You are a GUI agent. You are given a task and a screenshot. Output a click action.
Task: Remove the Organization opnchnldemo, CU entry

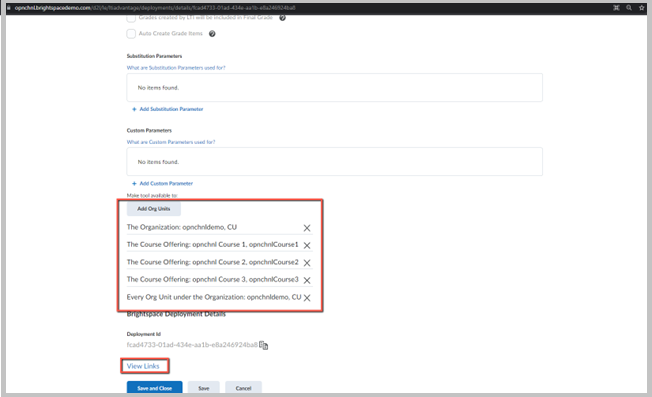[x=306, y=228]
